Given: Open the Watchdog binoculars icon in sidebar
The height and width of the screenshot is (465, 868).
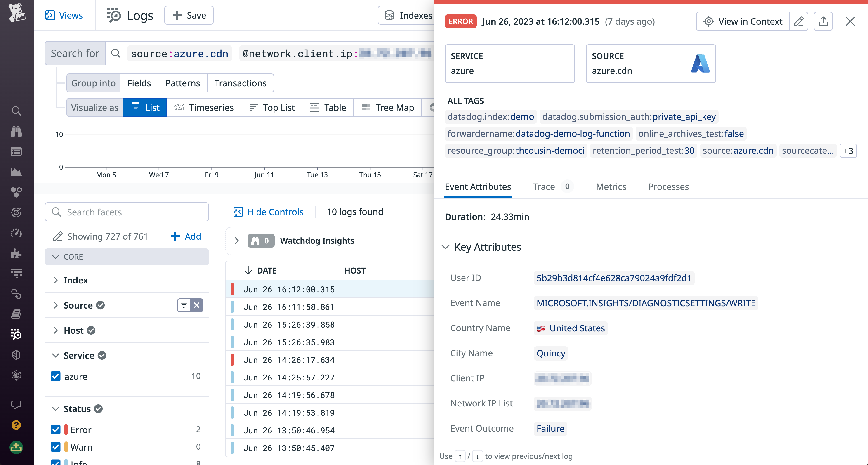Looking at the screenshot, I should [16, 131].
